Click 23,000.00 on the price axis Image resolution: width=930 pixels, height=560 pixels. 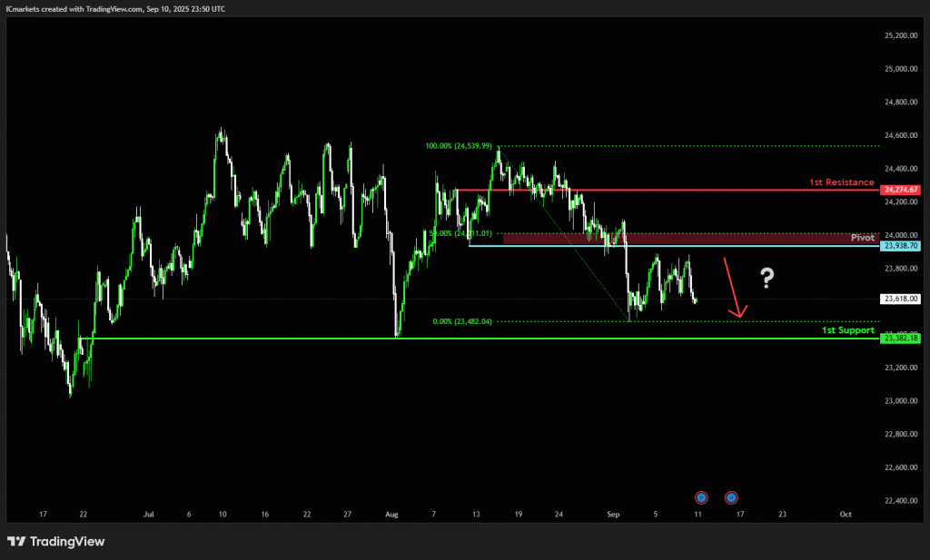[x=901, y=400]
